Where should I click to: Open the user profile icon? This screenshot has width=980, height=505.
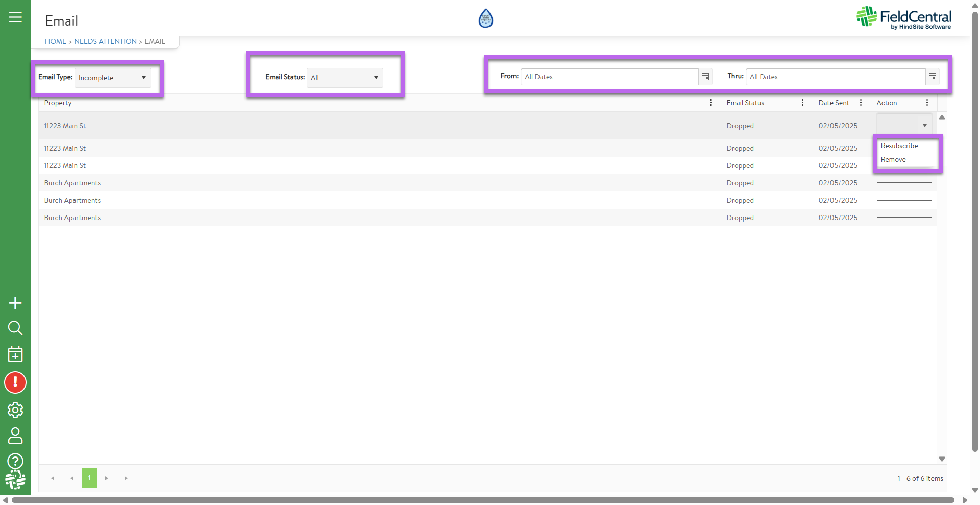[15, 436]
